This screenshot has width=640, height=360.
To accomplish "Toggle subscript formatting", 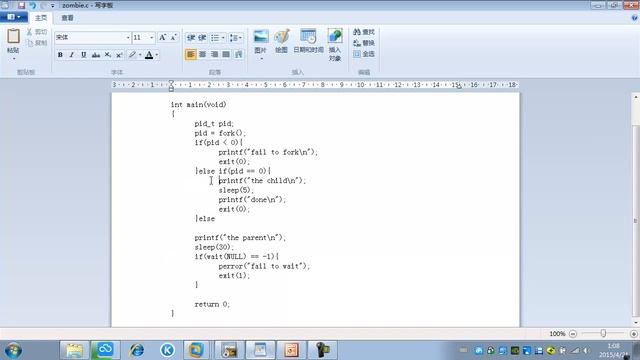I will (x=108, y=55).
